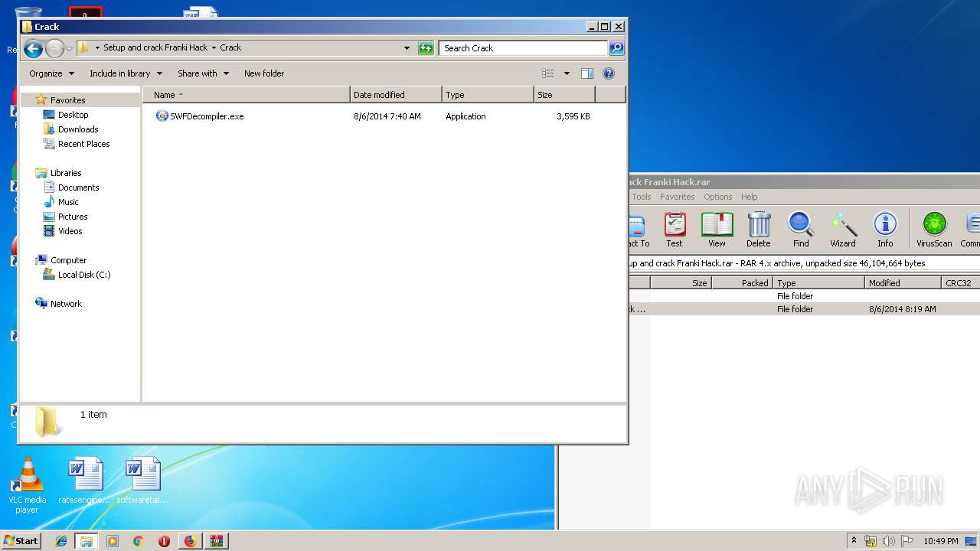Open WinRAR Help menu
This screenshot has width=980, height=551.
(750, 197)
